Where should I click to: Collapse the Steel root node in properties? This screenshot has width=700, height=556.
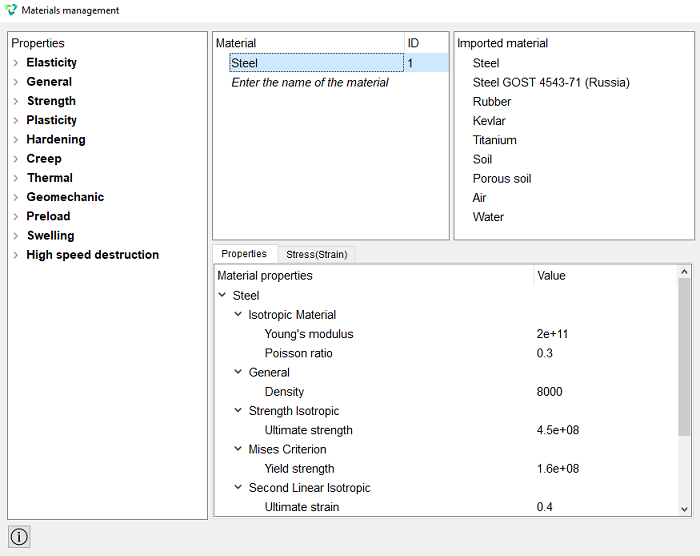222,295
